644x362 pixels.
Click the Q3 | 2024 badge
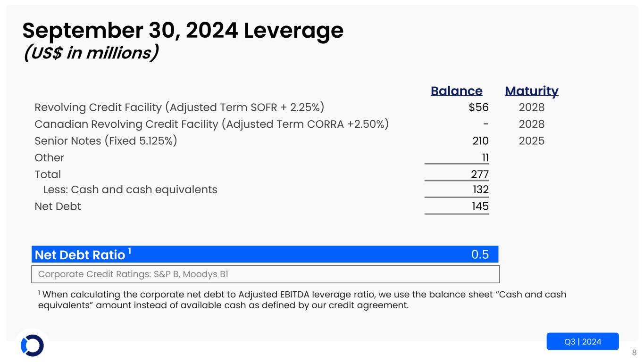pyautogui.click(x=582, y=342)
